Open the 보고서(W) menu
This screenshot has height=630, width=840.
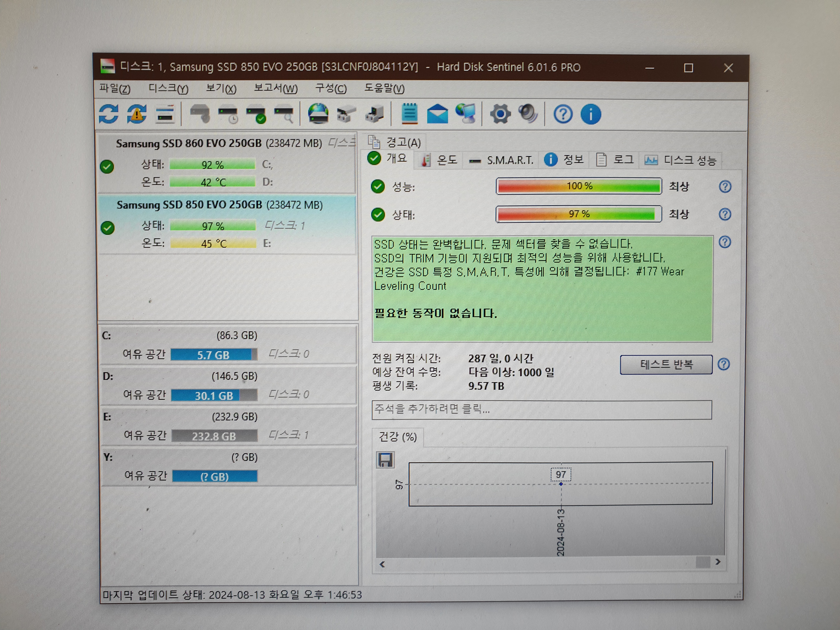(276, 89)
